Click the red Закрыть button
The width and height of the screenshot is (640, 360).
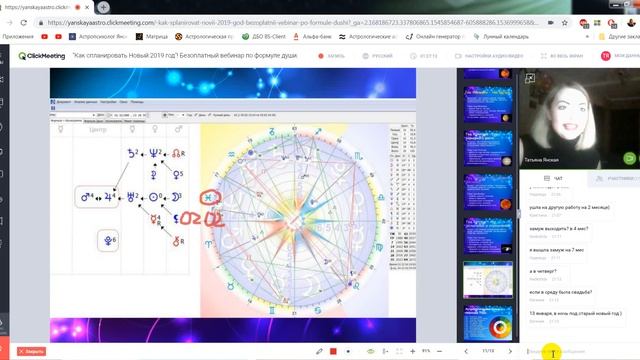click(x=31, y=351)
